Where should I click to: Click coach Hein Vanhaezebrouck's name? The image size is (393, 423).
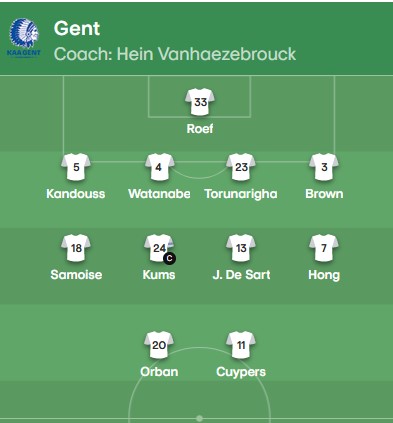[206, 54]
